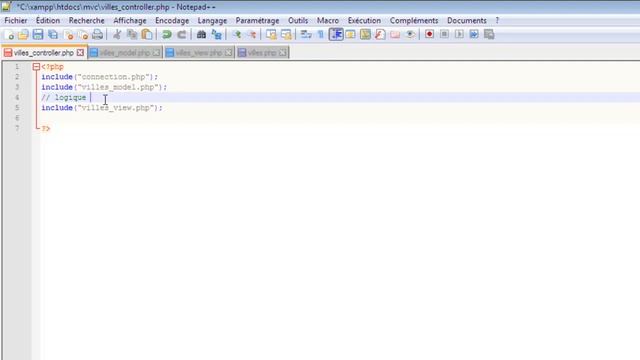Screen dimensions: 640x360
Task: Open the user defined language icon
Action: [x=351, y=35]
